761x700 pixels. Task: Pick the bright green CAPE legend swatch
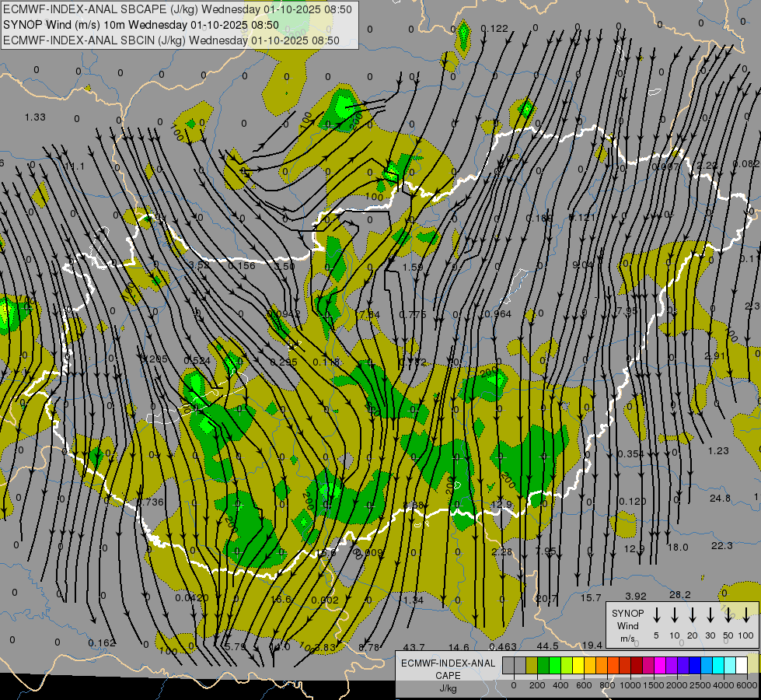click(x=555, y=665)
